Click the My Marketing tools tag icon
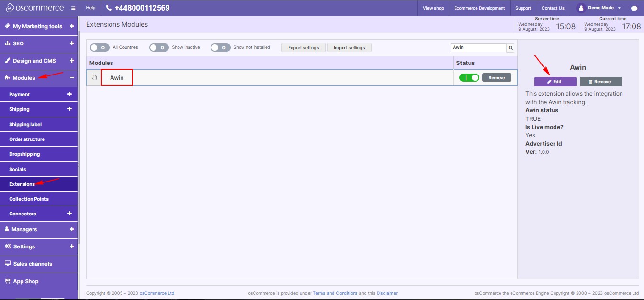This screenshot has width=644, height=300. coord(8,26)
